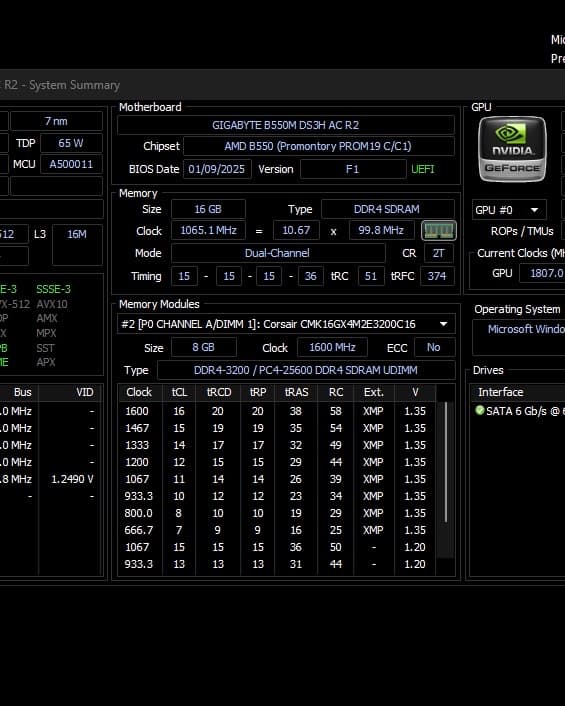Click the DDR4 SDRAM memory type field

pyautogui.click(x=387, y=209)
